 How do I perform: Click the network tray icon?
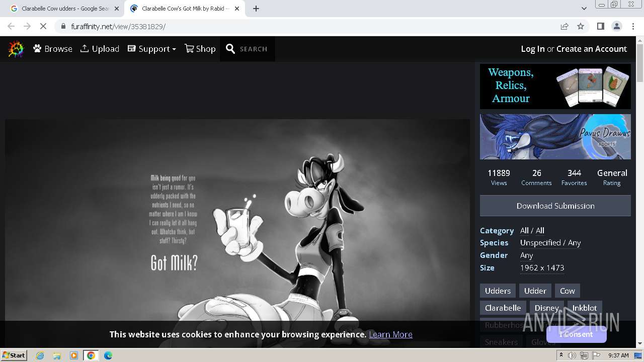[x=584, y=355]
